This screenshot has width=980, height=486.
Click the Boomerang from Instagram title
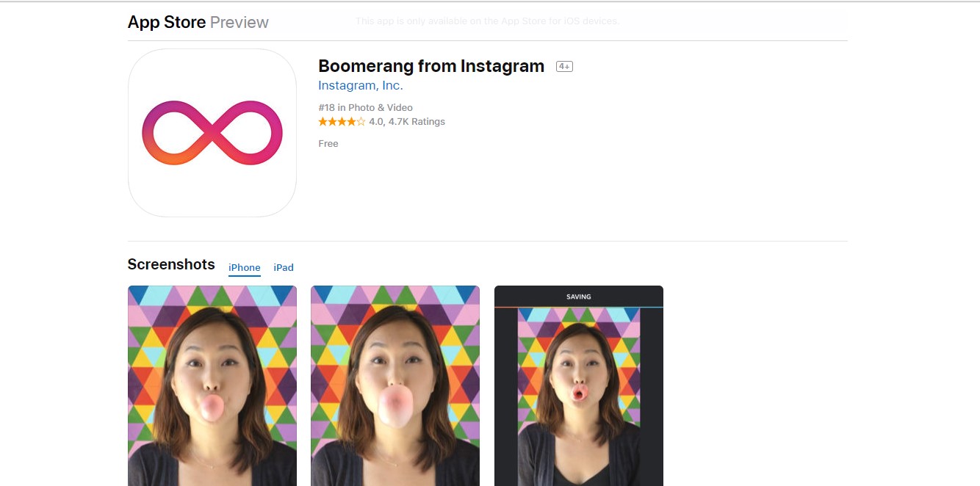coord(431,66)
